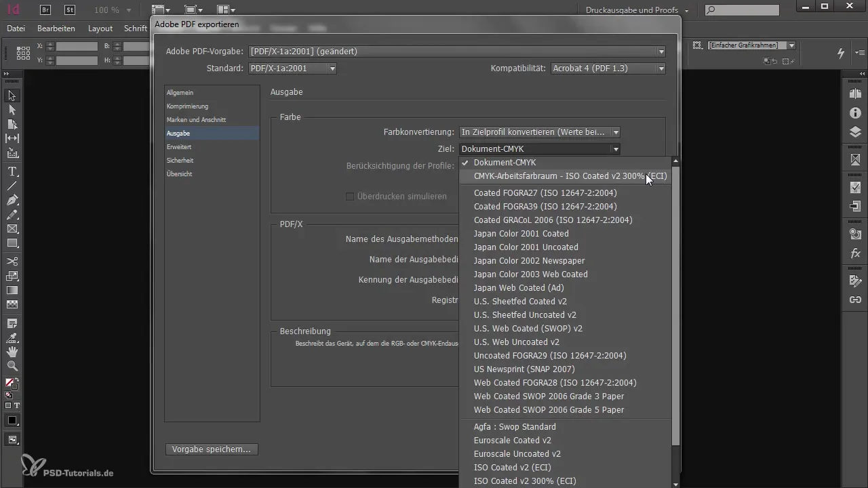Collapse the Ziel Dokument-CMYK dropdown
Screen dimensions: 868x488
[539, 149]
